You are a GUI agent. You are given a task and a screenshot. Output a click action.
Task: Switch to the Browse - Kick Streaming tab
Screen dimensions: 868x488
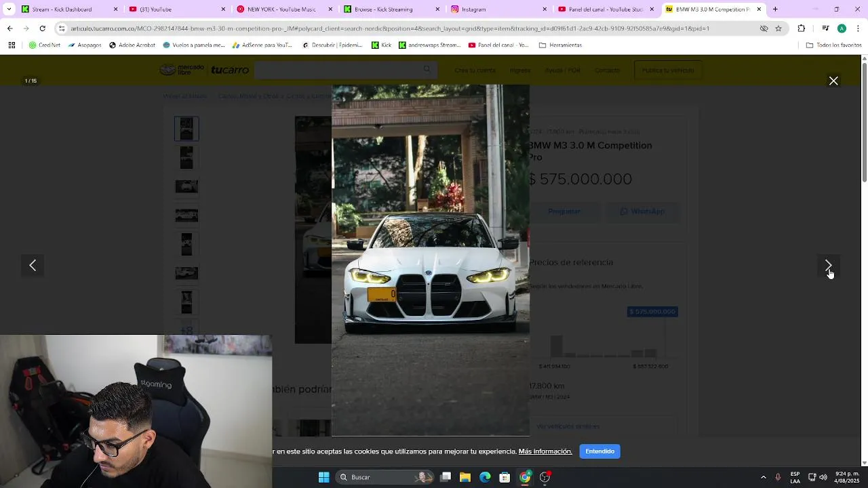(391, 9)
